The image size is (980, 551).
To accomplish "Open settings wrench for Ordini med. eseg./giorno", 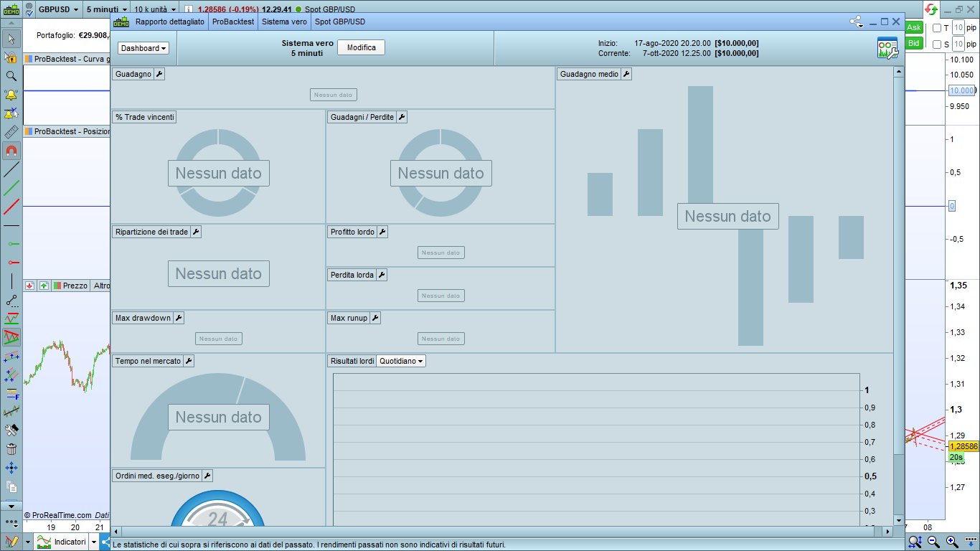I will pyautogui.click(x=207, y=476).
